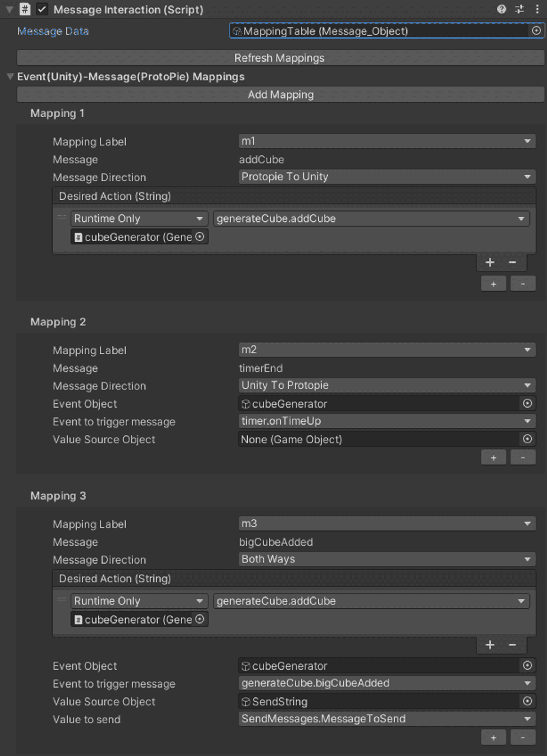Click the Message Interaction script icon
Viewport: 547px width, 756px height.
pyautogui.click(x=25, y=9)
